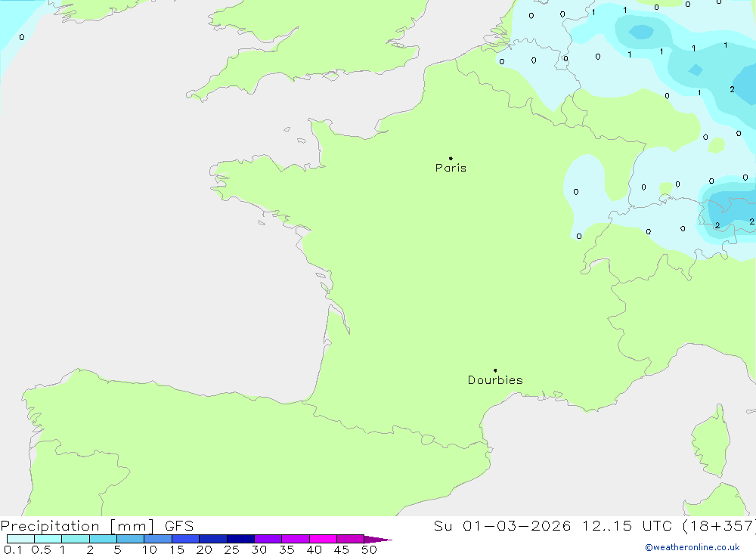Click the Paris location dot marker
The height and width of the screenshot is (554, 756).
coord(451,158)
